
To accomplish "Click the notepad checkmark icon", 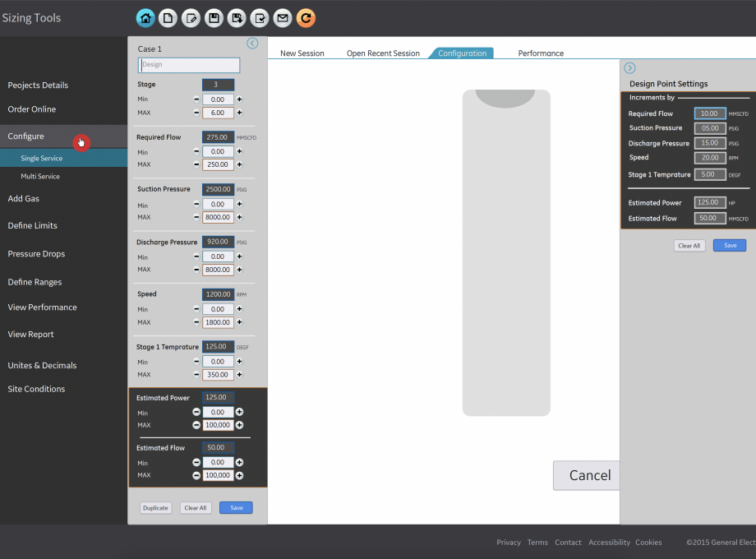I will (x=260, y=17).
